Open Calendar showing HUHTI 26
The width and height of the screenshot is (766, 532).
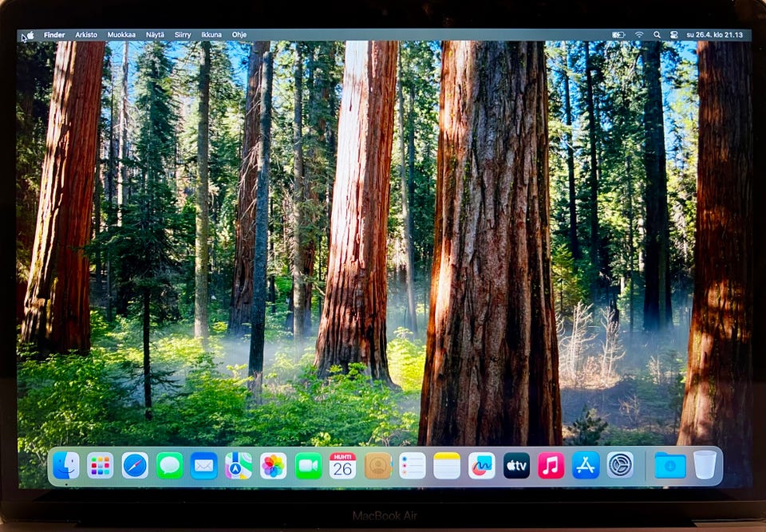342,466
